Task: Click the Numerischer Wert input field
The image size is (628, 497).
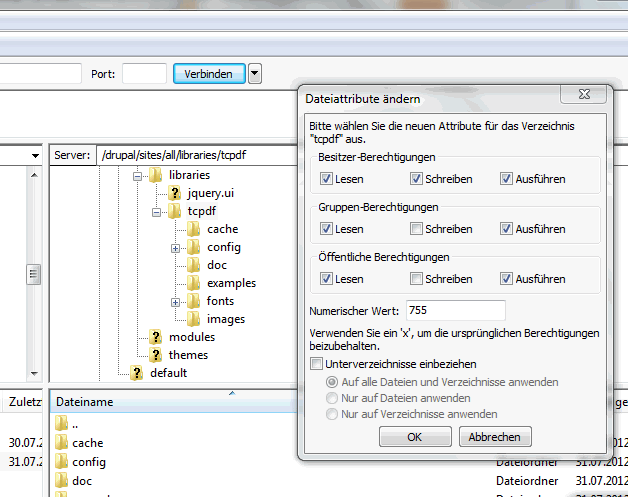Action: pos(455,310)
